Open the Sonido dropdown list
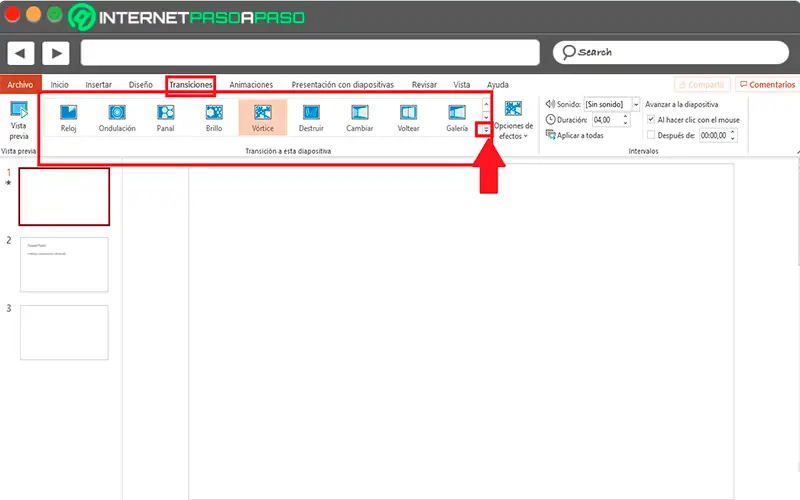 pyautogui.click(x=636, y=104)
